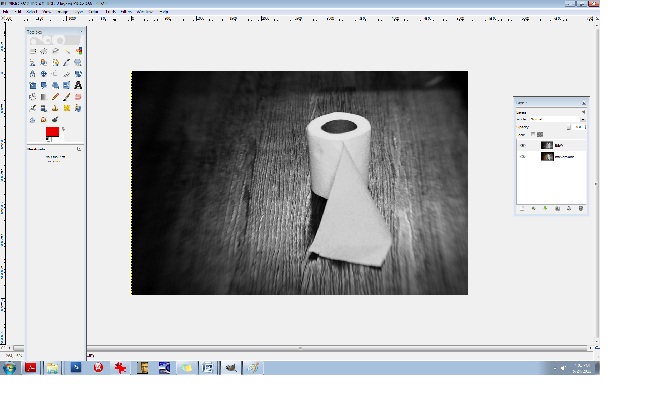This screenshot has width=650, height=406.
Task: Click the New Layer button
Action: pyautogui.click(x=522, y=209)
